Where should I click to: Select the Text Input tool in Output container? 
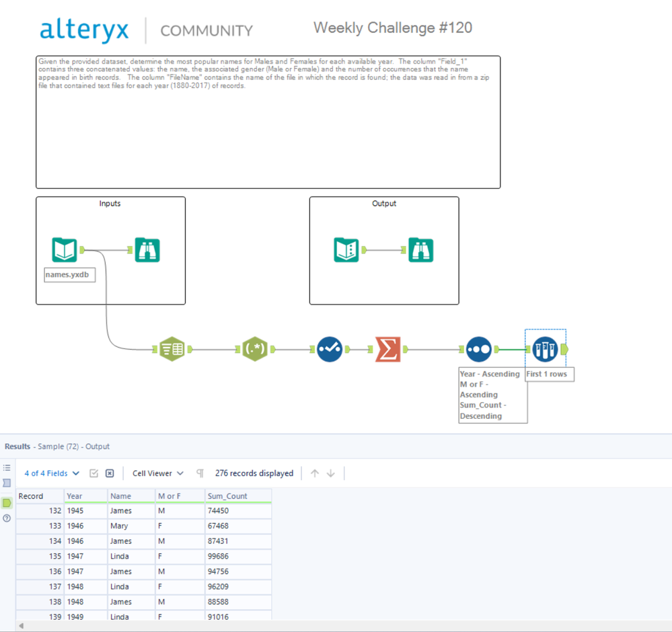click(x=346, y=250)
